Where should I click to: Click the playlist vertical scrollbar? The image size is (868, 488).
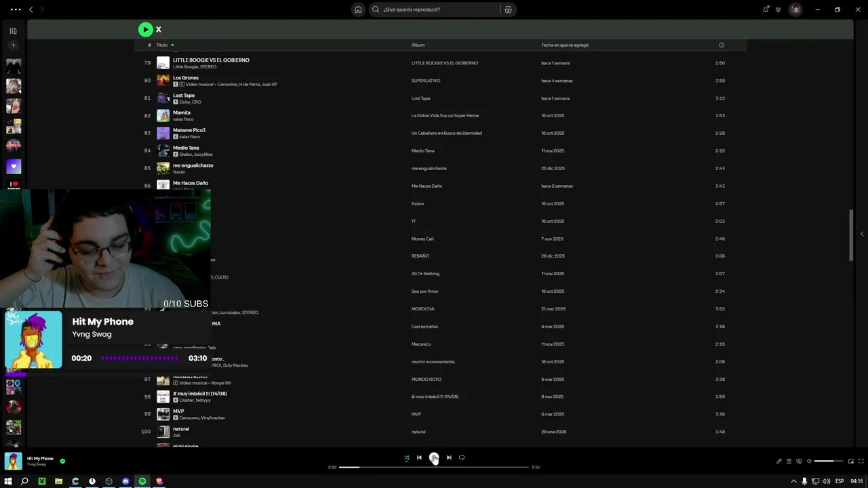(851, 235)
